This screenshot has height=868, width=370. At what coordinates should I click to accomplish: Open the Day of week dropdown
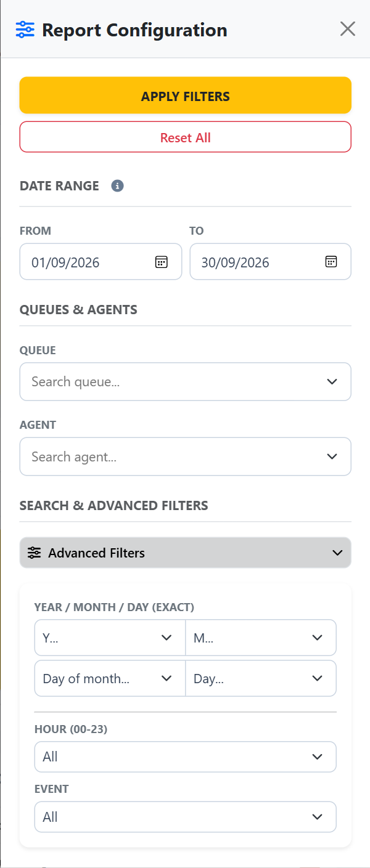[261, 678]
